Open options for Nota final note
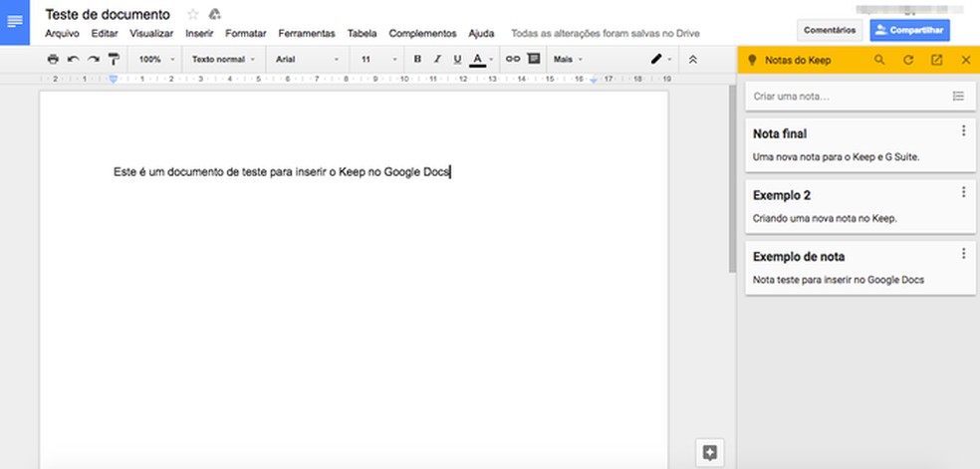980x469 pixels. pyautogui.click(x=963, y=130)
